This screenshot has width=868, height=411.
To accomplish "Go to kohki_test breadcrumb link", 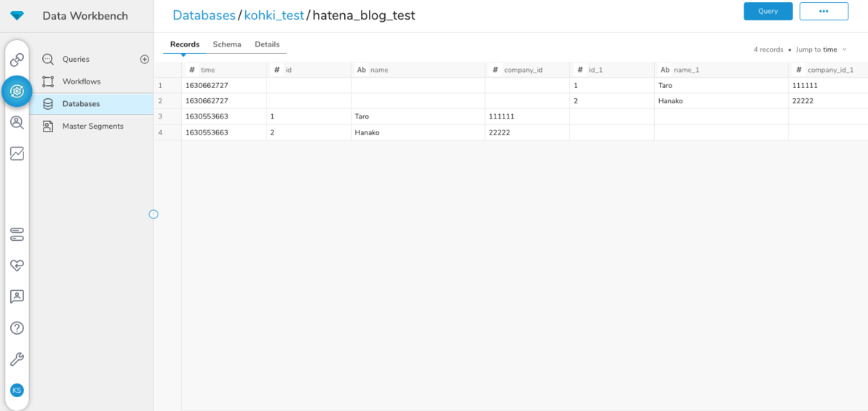I will coord(274,15).
